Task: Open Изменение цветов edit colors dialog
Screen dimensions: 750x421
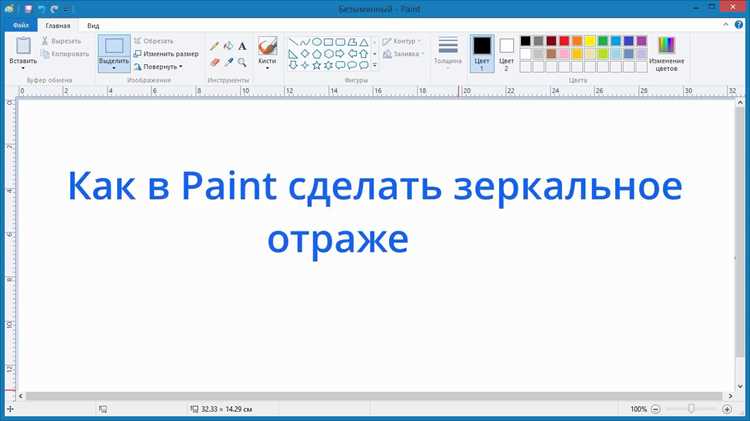Action: [666, 54]
